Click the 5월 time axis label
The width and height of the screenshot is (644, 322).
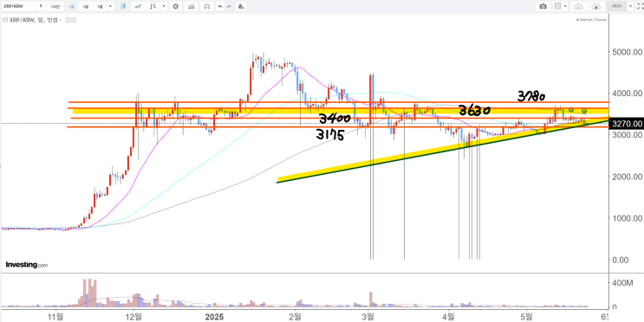coord(525,317)
